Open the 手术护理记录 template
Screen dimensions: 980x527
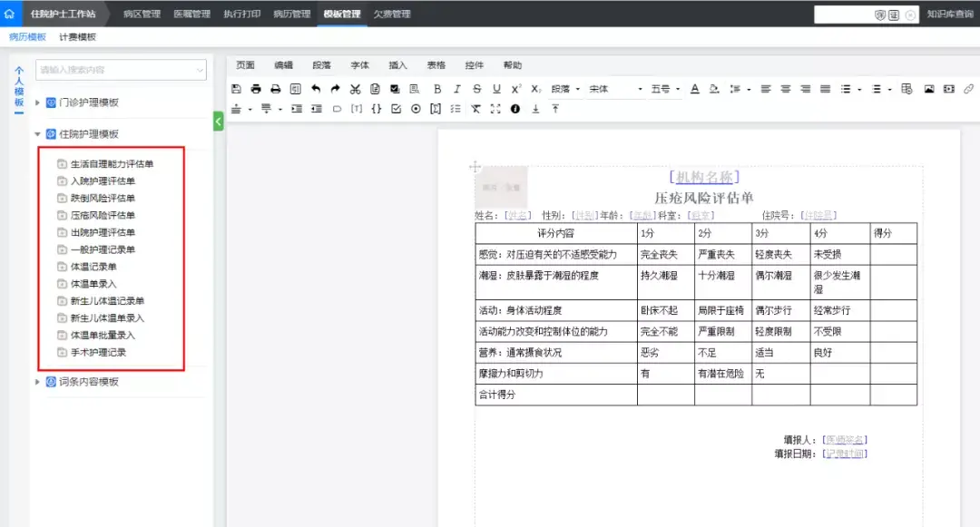[x=98, y=352]
